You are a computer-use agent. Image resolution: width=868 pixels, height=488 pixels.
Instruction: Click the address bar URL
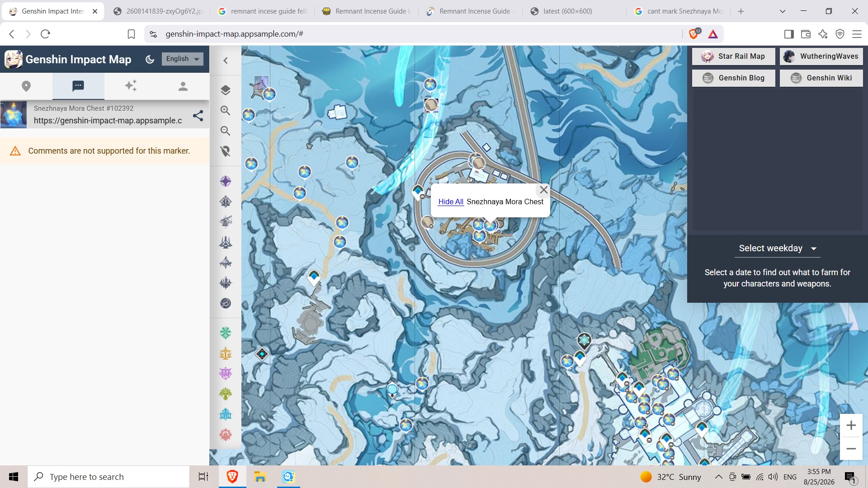pos(234,34)
